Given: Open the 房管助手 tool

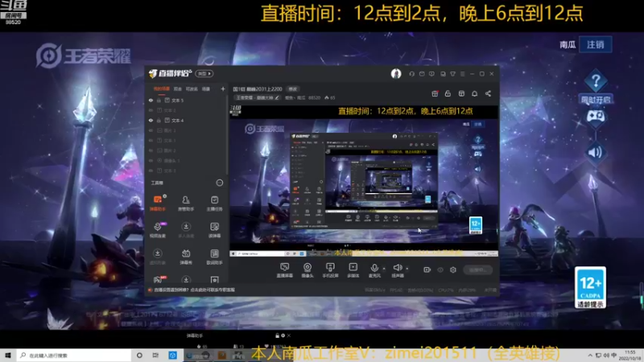Looking at the screenshot, I should pos(186,204).
